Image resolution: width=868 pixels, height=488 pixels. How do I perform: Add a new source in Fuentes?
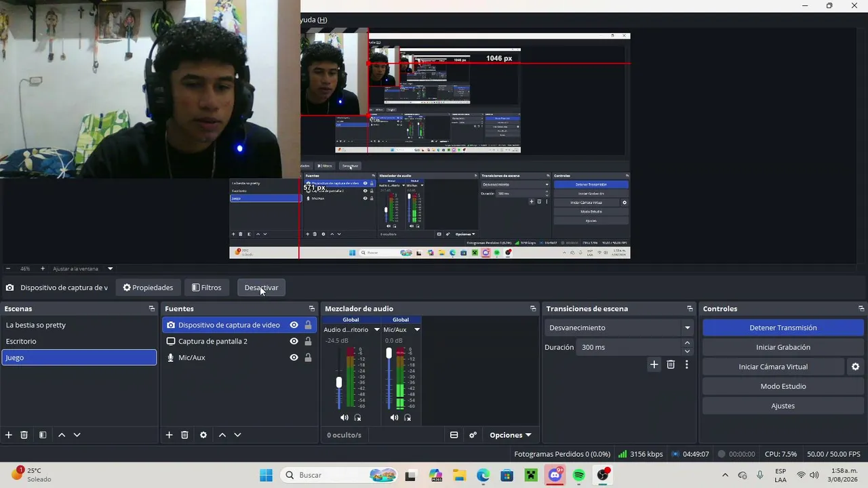(169, 435)
